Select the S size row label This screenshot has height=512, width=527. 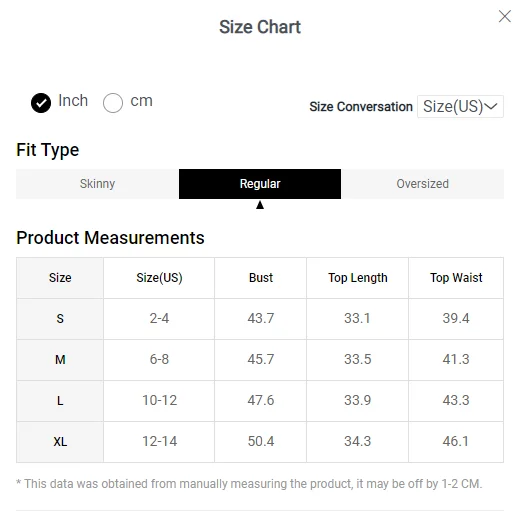tap(60, 319)
